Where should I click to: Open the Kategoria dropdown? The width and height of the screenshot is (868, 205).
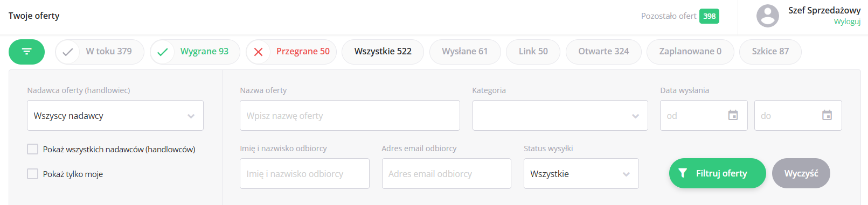[560, 115]
